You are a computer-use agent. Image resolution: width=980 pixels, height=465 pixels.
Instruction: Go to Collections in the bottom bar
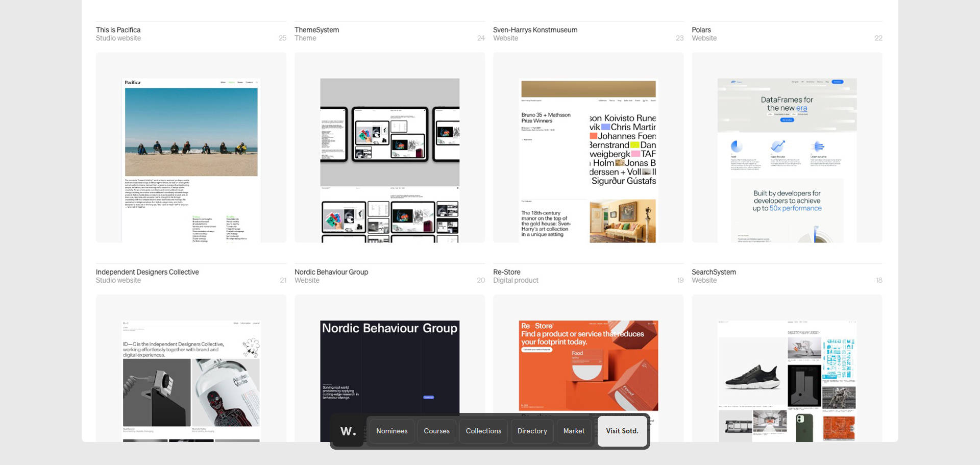click(x=483, y=431)
